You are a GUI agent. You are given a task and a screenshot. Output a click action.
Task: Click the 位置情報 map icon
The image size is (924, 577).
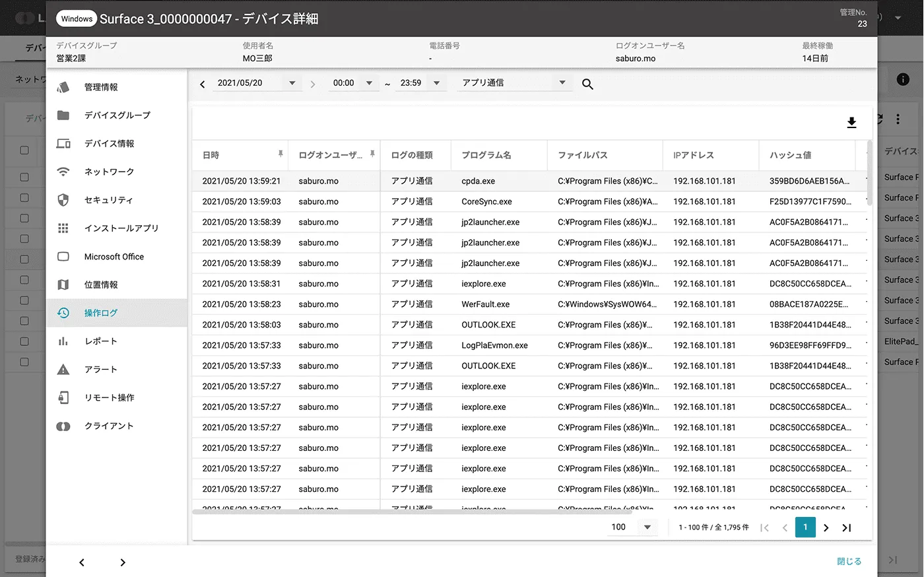(x=63, y=285)
